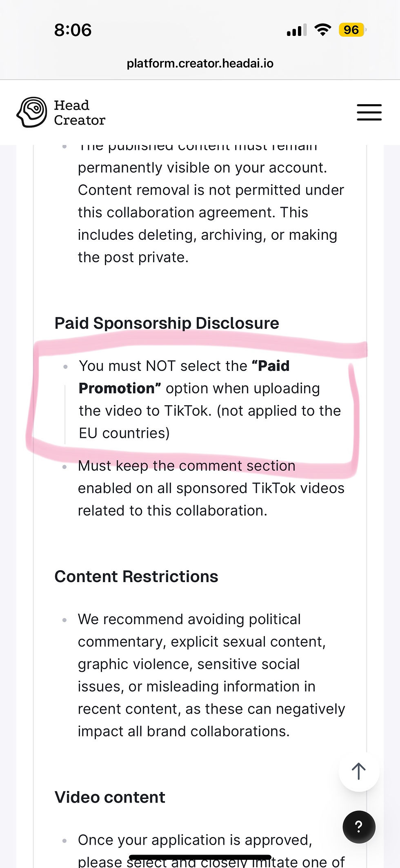This screenshot has height=868, width=400.
Task: Click the Head Creator logo icon
Action: pyautogui.click(x=32, y=112)
